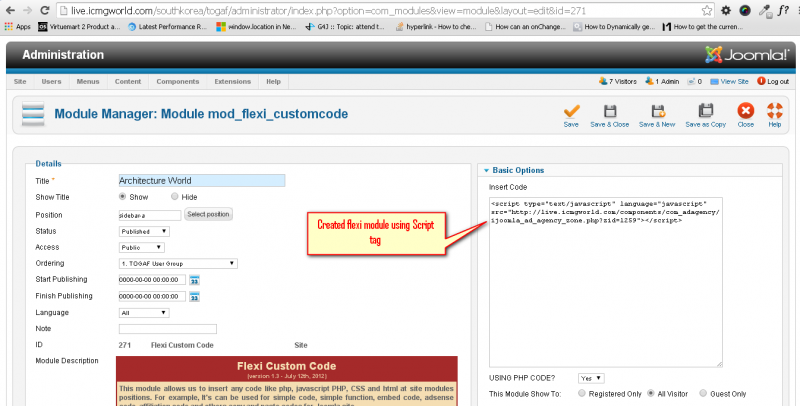This screenshot has height=406, width=800.
Task: Click the browser forward arrow
Action: [27, 10]
